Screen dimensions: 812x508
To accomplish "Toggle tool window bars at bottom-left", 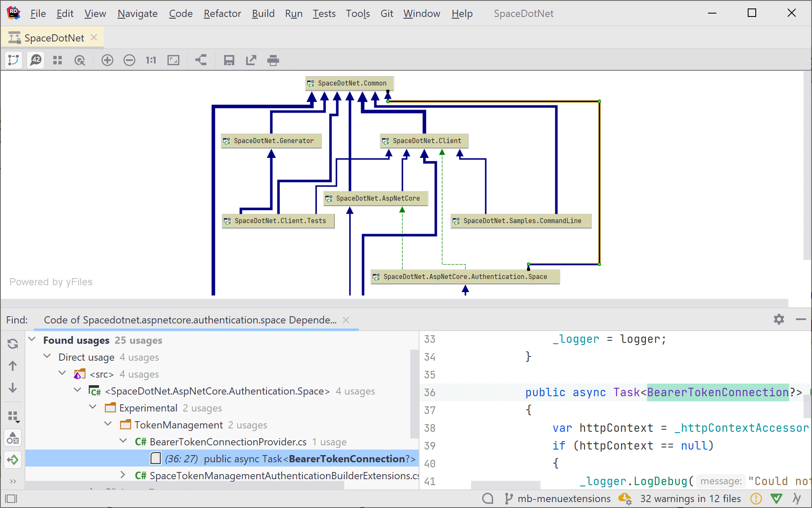I will pyautogui.click(x=11, y=499).
